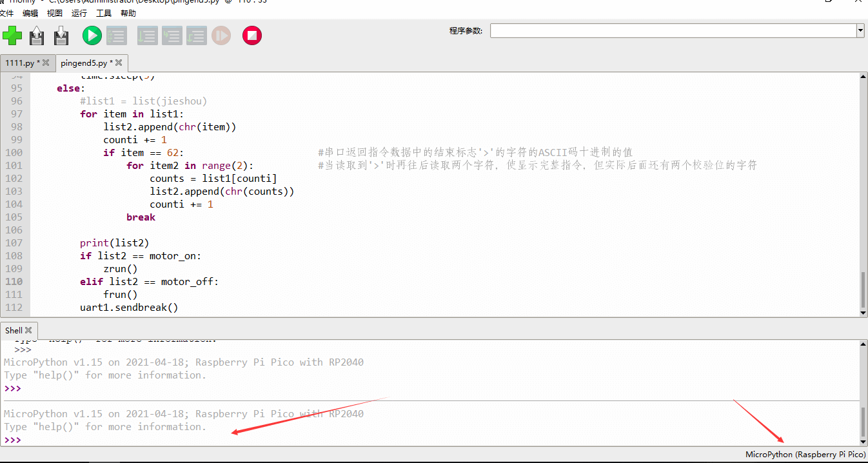The image size is (868, 463).
Task: Click the line 'frun()'
Action: tap(121, 294)
